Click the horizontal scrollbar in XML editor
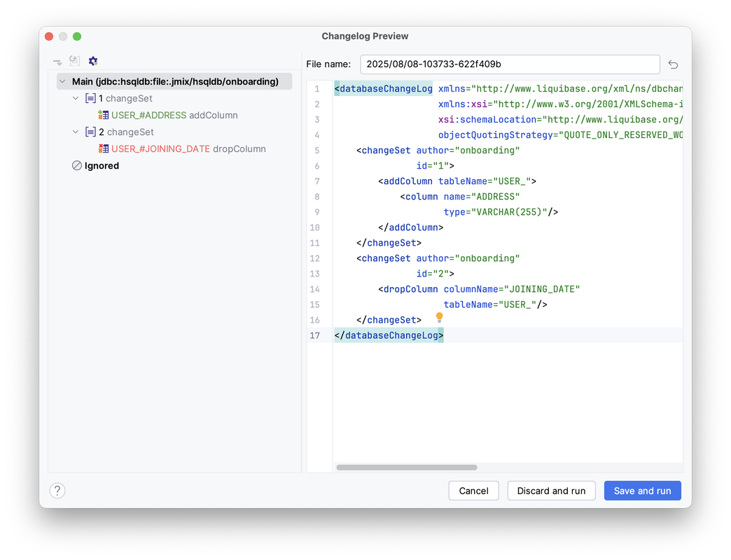Image resolution: width=731 pixels, height=560 pixels. [x=407, y=468]
